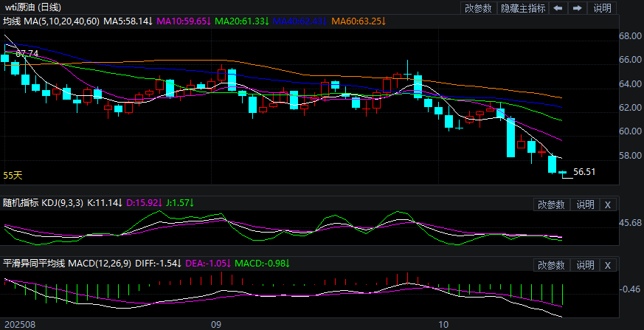
Task: Open 说明 in the MACD panel
Action: (585, 265)
